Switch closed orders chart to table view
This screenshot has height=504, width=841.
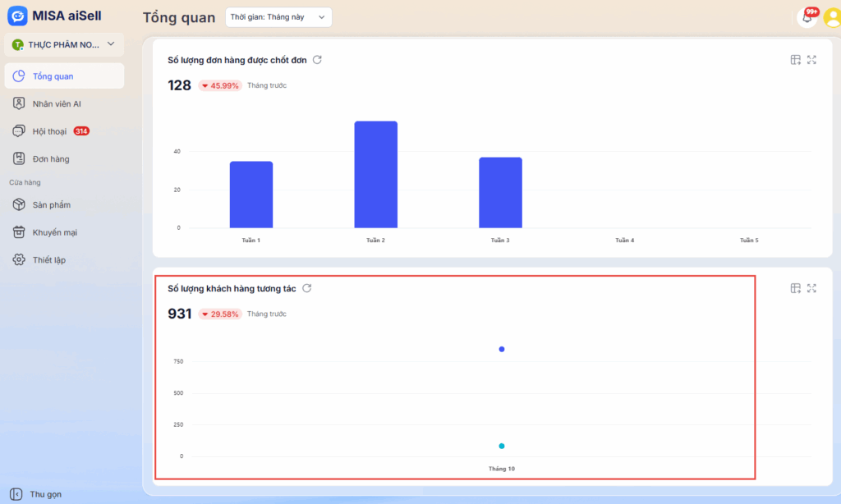point(795,60)
